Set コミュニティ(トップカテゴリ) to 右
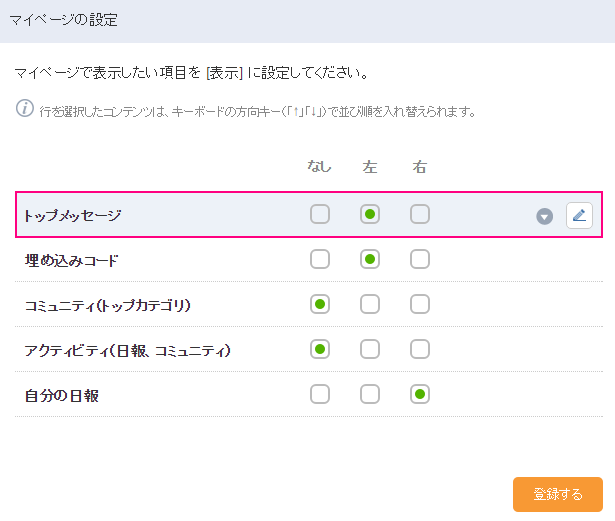This screenshot has height=521, width=615. [420, 304]
